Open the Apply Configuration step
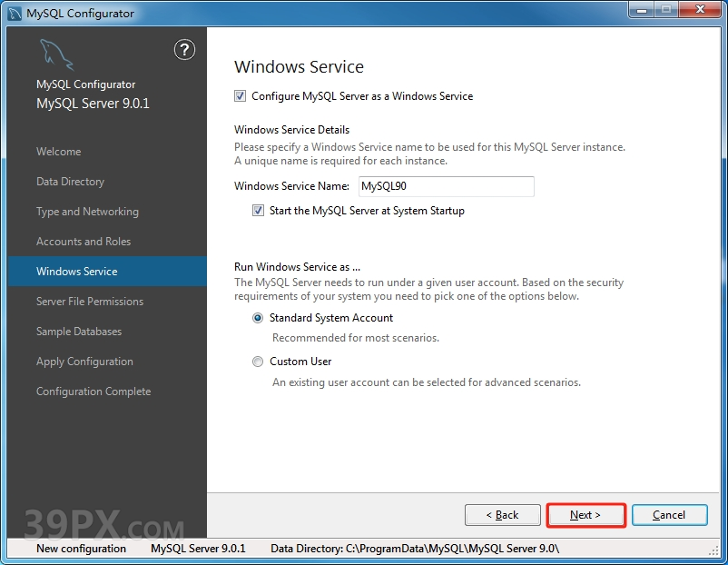 84,362
